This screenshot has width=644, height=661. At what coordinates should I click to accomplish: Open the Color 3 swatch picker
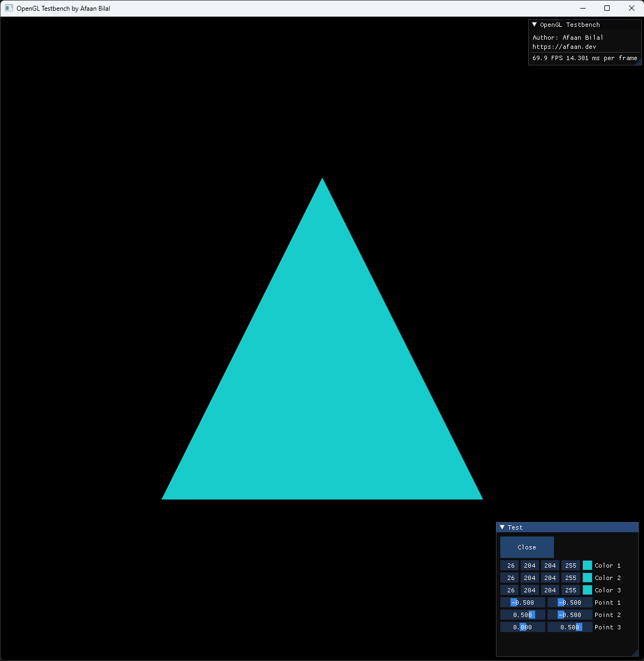587,590
